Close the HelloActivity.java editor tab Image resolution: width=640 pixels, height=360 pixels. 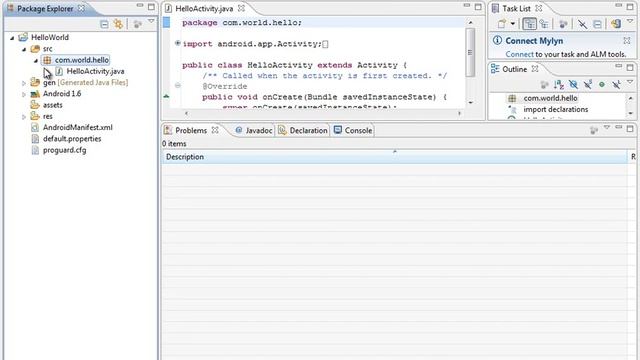click(x=241, y=8)
